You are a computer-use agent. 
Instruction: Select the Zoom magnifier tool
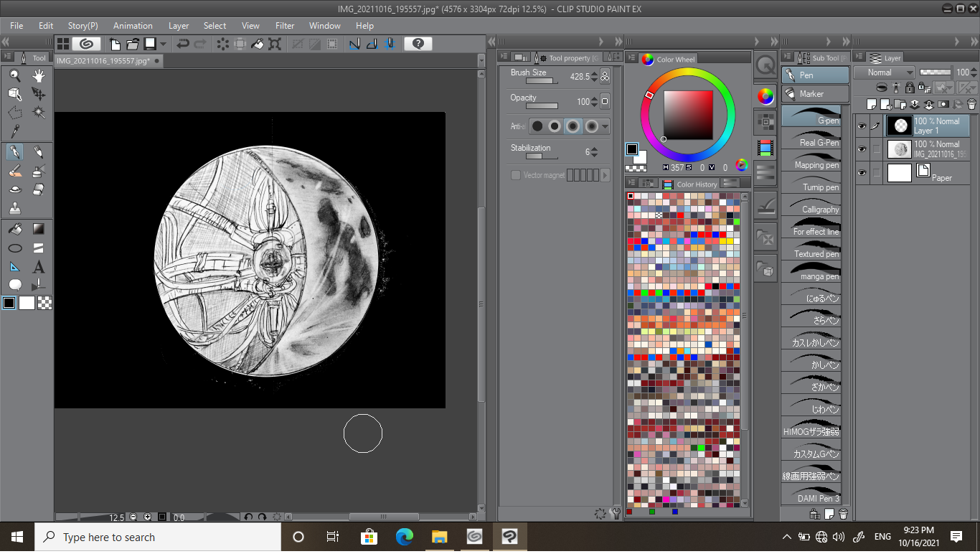click(x=15, y=75)
